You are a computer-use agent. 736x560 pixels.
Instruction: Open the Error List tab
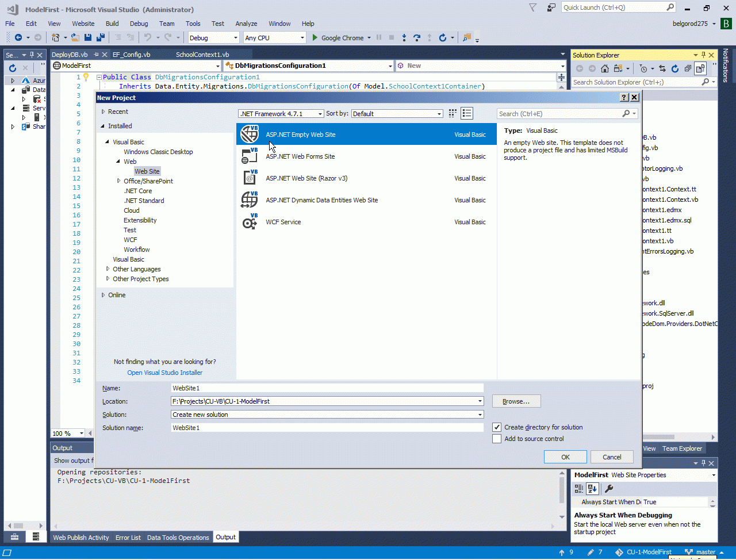(128, 538)
